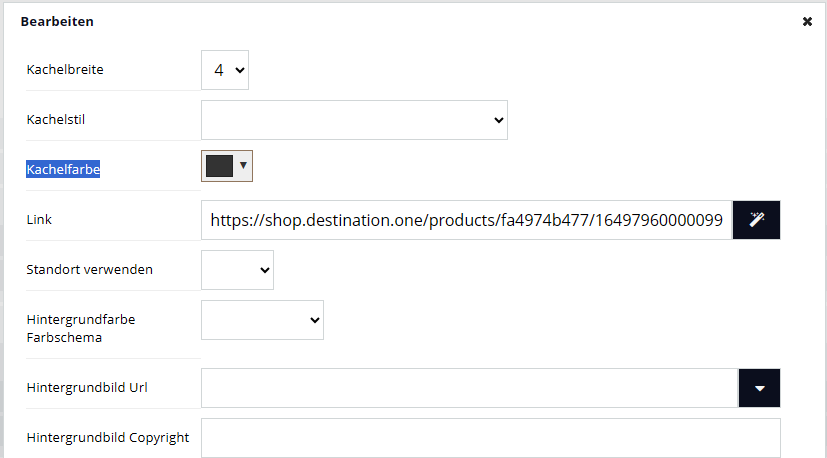Expand the Hintergrundfarbe Farbschema dropdown
827x458 pixels.
pos(262,320)
